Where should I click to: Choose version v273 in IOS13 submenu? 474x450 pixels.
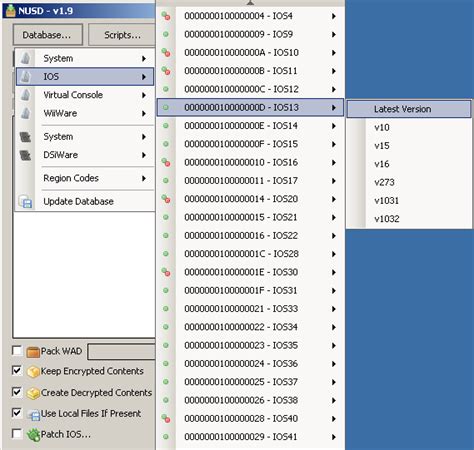tap(409, 182)
